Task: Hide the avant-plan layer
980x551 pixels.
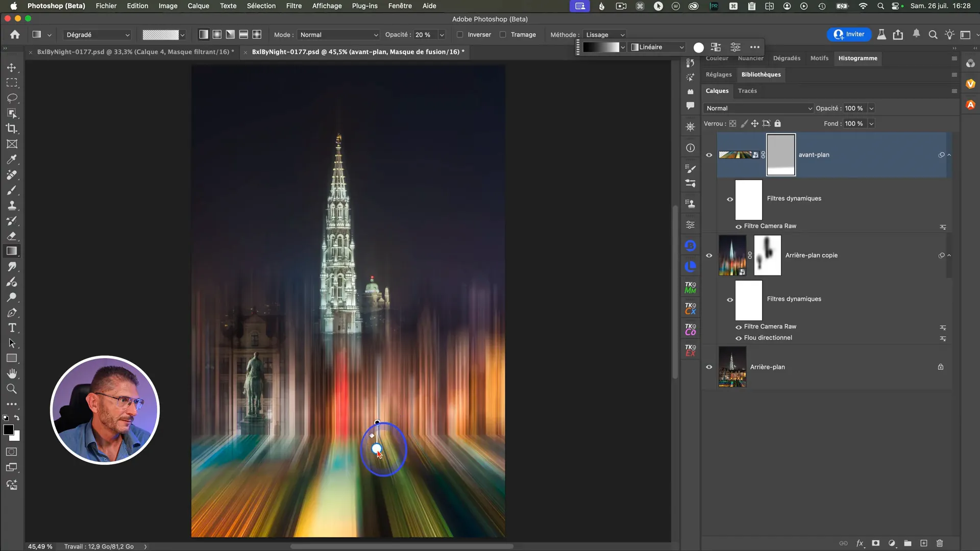Action: coord(709,155)
